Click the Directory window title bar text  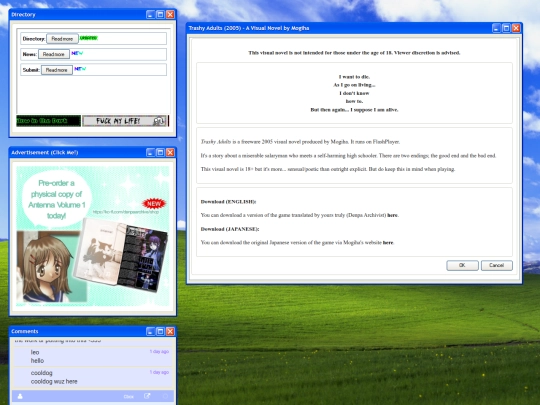pyautogui.click(x=23, y=14)
